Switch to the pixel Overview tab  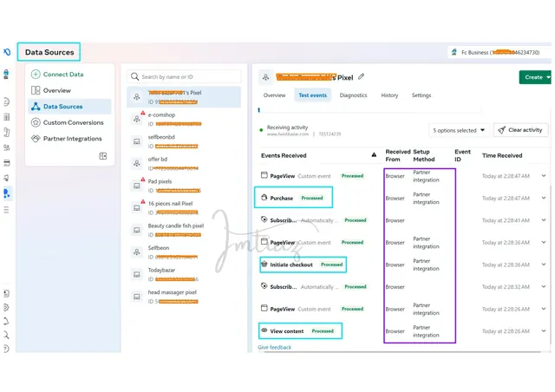(274, 95)
